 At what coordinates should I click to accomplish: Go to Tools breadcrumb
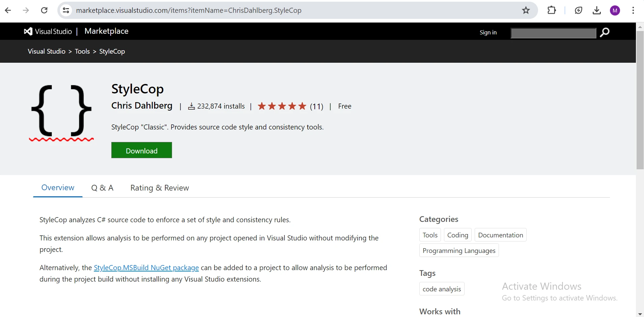(82, 51)
